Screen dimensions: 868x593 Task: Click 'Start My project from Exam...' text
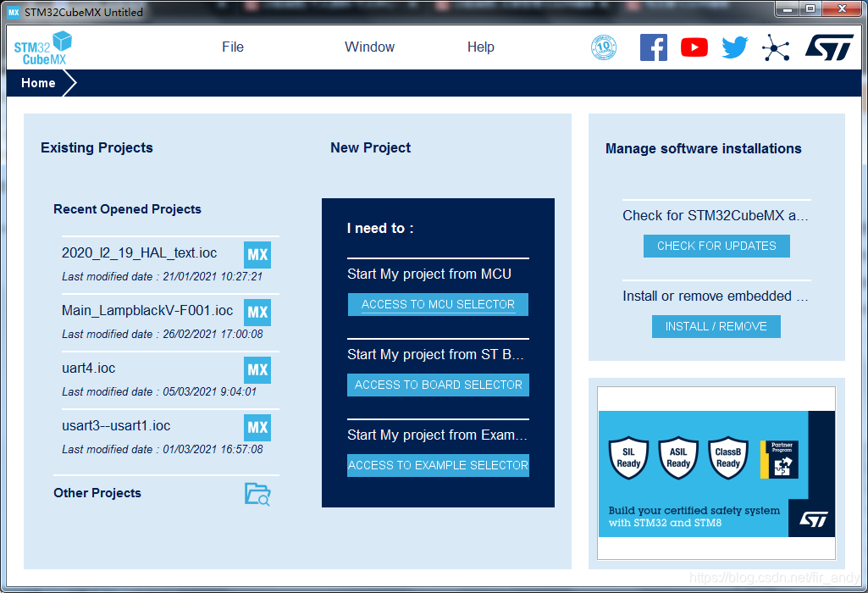coord(437,435)
